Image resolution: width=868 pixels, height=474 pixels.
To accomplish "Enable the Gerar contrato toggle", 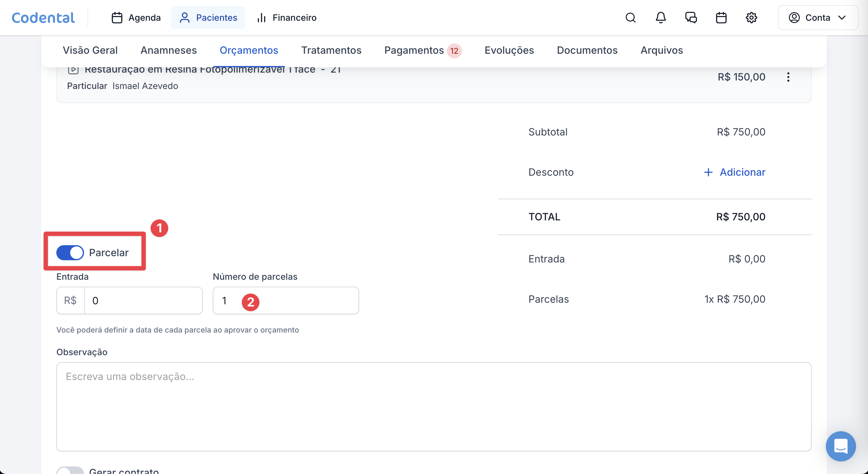I will tap(70, 470).
